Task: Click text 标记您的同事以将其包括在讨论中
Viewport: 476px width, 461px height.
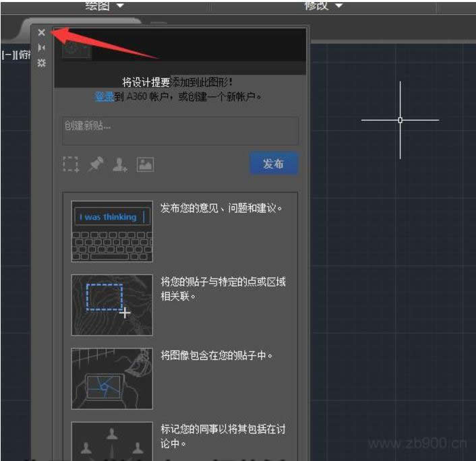Action: click(x=223, y=437)
